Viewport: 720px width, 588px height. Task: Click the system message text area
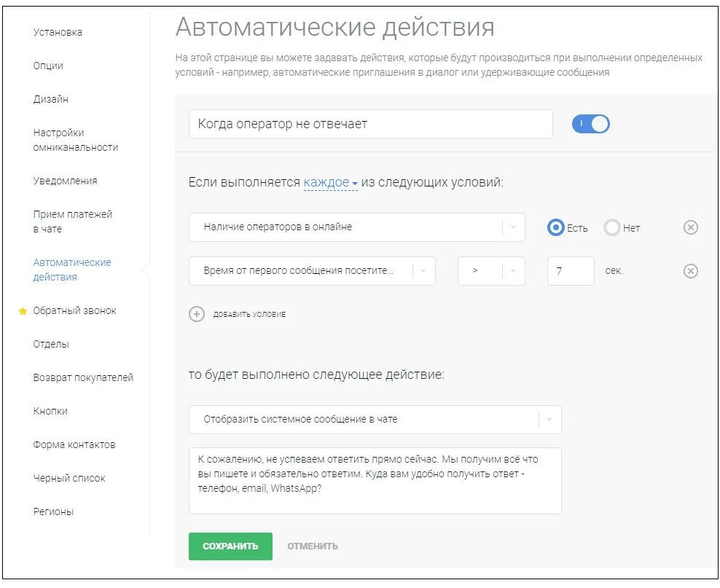375,481
